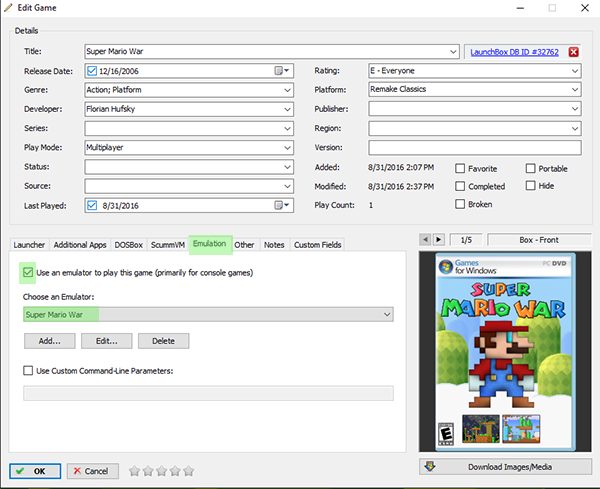Image resolution: width=600 pixels, height=489 pixels.
Task: Open the Notes tab
Action: 274,245
